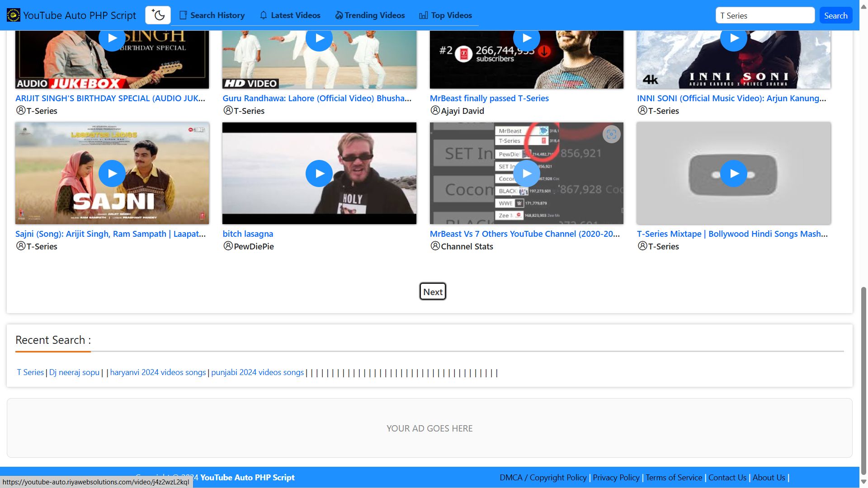Toggle dark mode moon button
Image resolution: width=868 pixels, height=488 pixels.
click(x=158, y=15)
